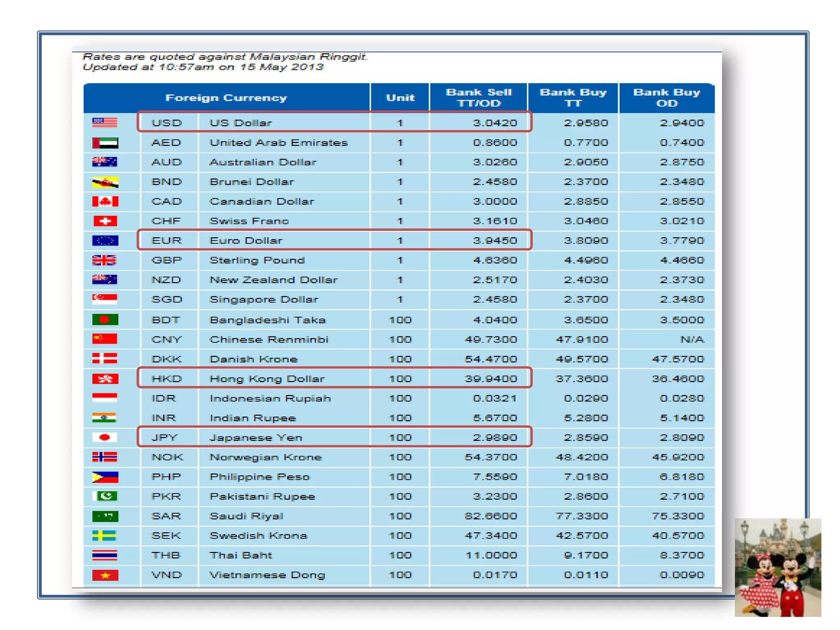
Task: Click the Unit column header
Action: click(400, 98)
